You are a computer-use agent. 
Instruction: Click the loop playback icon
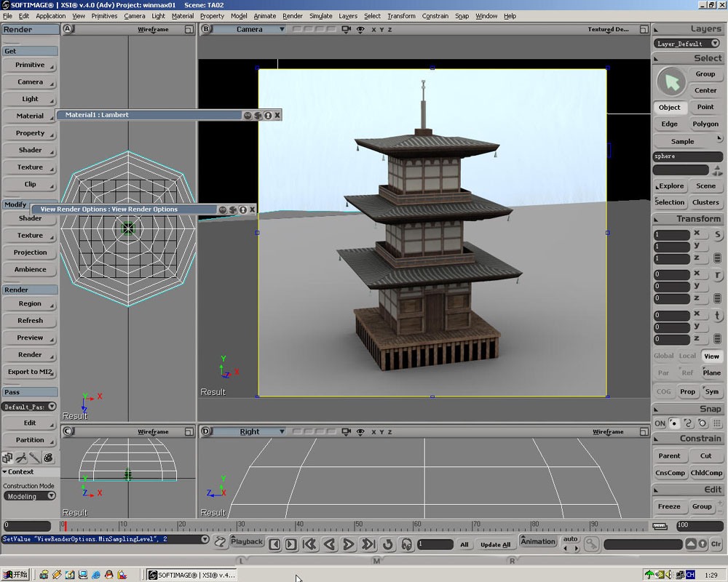pyautogui.click(x=388, y=544)
